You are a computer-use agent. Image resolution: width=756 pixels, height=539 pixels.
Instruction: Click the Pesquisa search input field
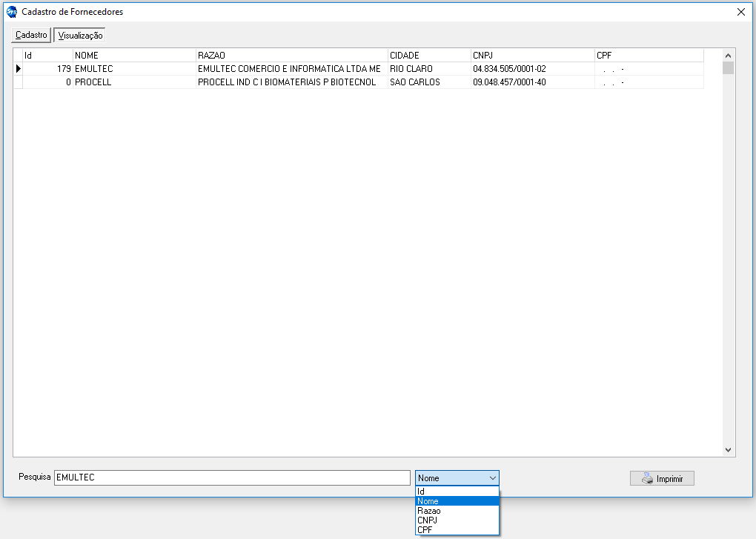point(231,477)
